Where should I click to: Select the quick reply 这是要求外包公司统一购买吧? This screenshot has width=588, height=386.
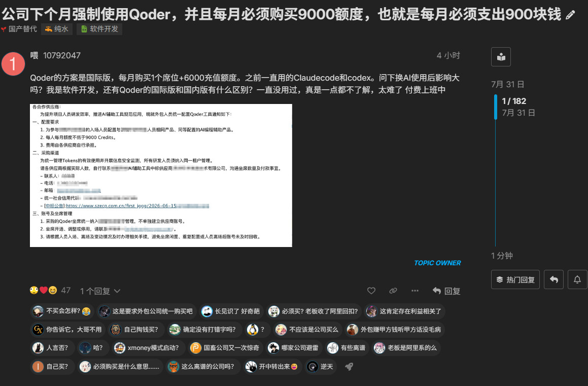pos(147,311)
